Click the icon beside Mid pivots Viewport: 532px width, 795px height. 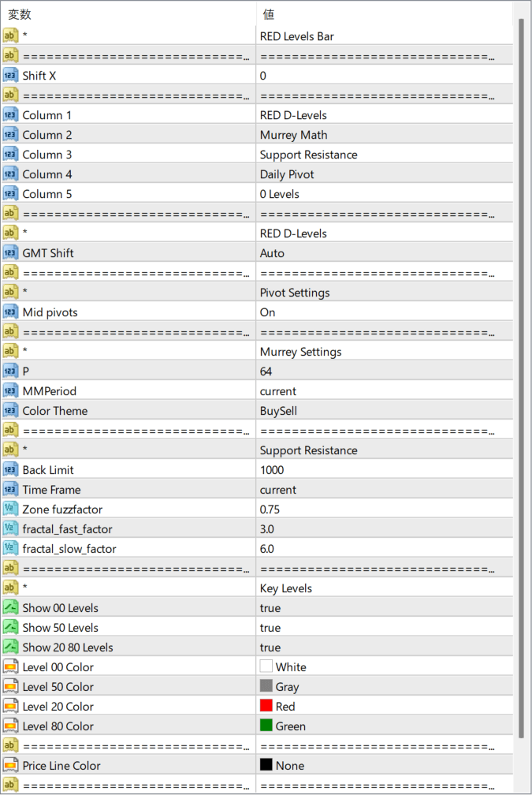pyautogui.click(x=10, y=312)
